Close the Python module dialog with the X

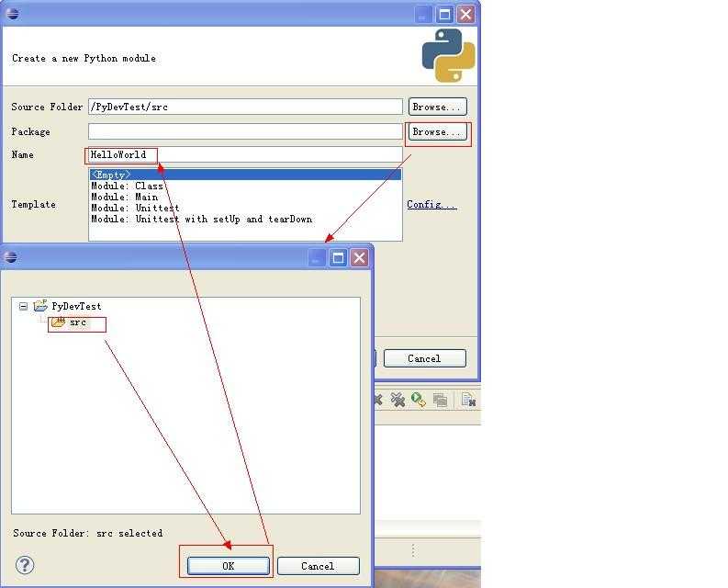point(465,15)
